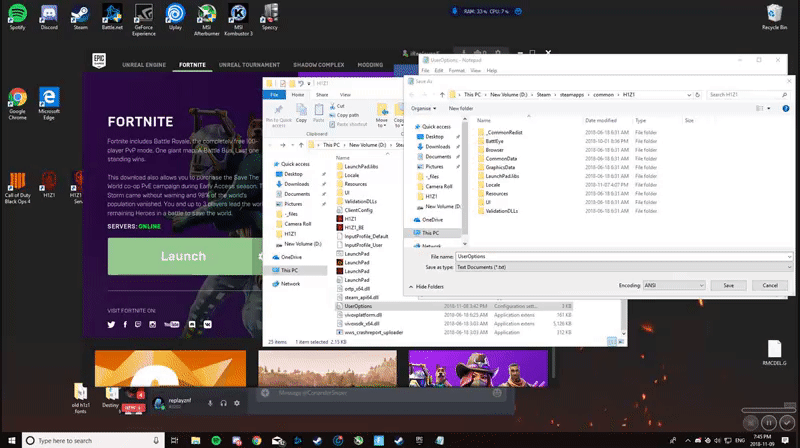Open Unreal Tournament tab in Epic launcher

point(249,65)
